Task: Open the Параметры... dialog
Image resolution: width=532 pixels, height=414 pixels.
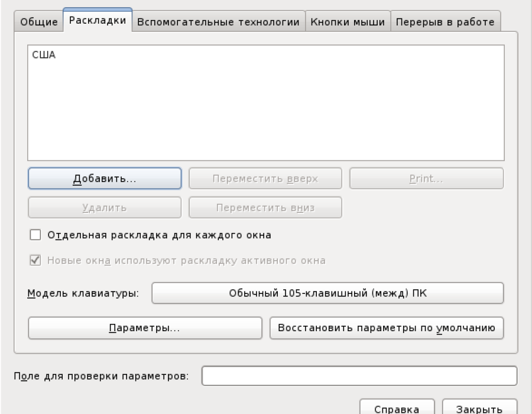Action: 145,328
